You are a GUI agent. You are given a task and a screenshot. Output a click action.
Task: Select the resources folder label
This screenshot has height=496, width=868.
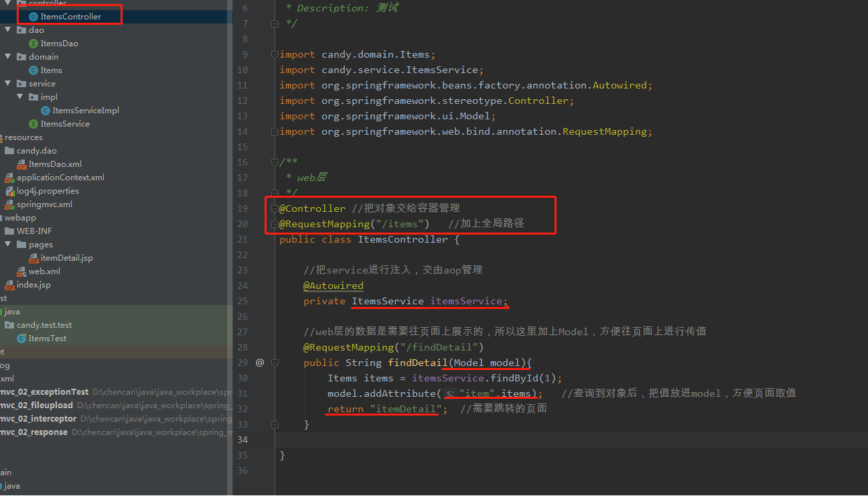(x=23, y=137)
